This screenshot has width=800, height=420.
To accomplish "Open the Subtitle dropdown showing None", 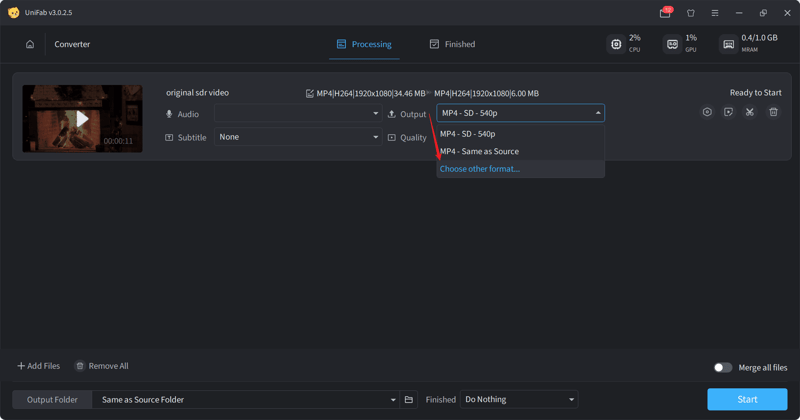I will pyautogui.click(x=297, y=137).
